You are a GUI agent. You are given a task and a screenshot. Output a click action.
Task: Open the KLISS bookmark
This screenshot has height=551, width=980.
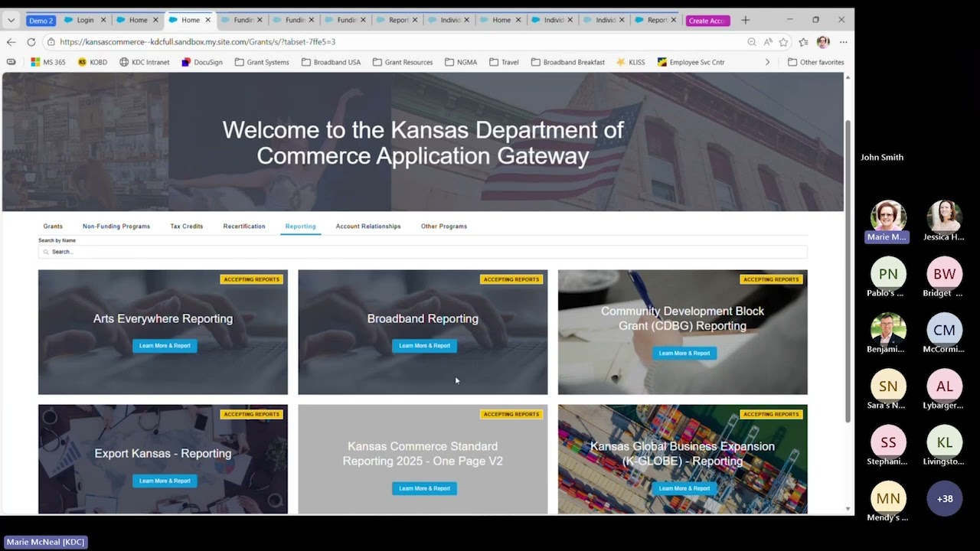(x=631, y=62)
